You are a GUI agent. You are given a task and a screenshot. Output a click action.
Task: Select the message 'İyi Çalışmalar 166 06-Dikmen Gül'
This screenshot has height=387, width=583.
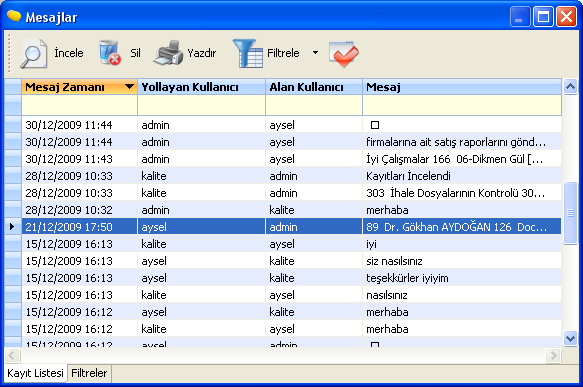[x=462, y=159]
